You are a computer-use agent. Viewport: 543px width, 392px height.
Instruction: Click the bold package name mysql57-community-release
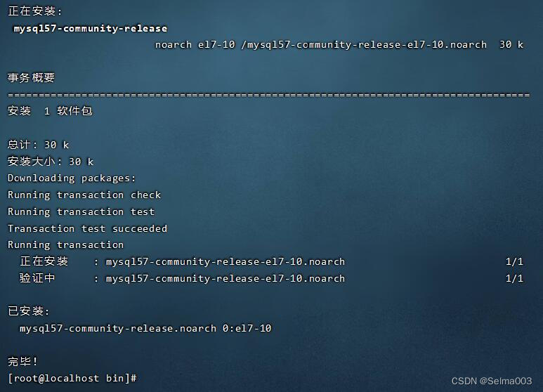point(91,28)
